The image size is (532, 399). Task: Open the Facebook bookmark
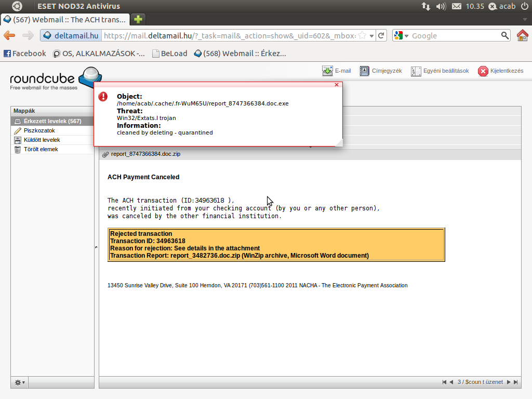(x=25, y=54)
